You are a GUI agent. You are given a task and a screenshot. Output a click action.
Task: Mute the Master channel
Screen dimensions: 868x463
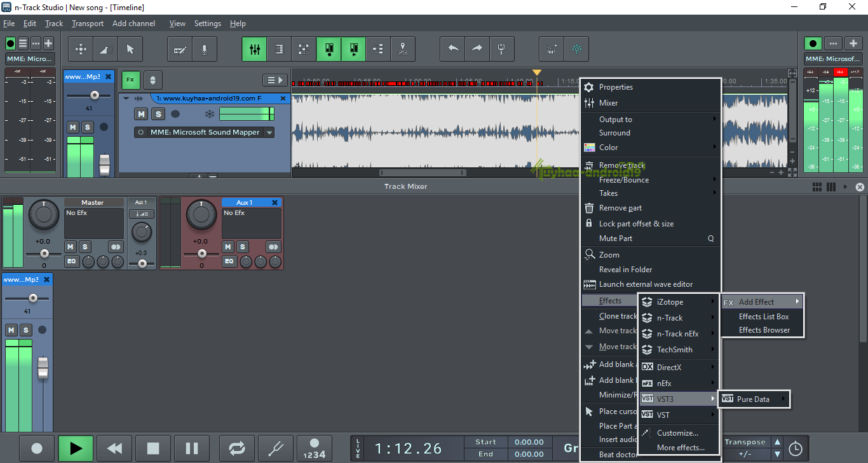click(71, 247)
